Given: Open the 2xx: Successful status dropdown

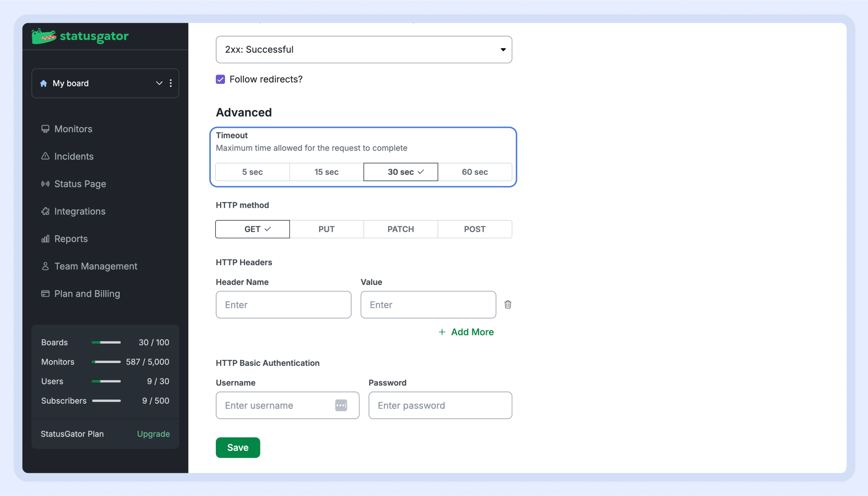Looking at the screenshot, I should click(x=364, y=49).
